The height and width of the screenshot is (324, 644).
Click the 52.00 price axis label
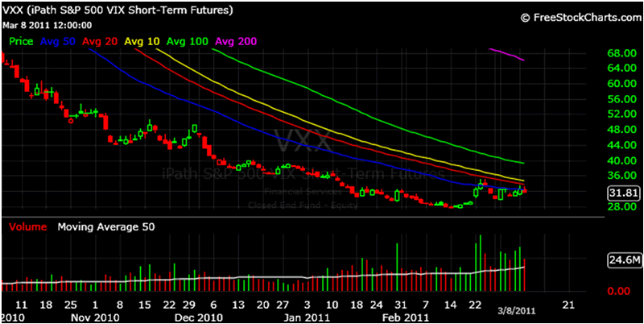(x=623, y=114)
